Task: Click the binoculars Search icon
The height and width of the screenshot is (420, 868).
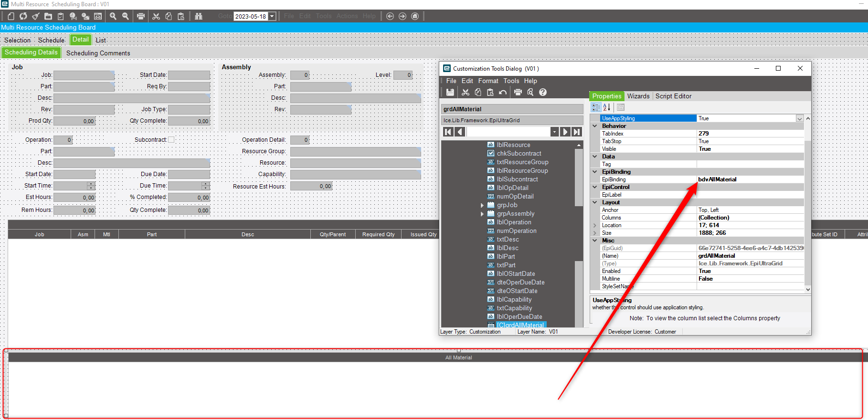Action: tap(199, 16)
